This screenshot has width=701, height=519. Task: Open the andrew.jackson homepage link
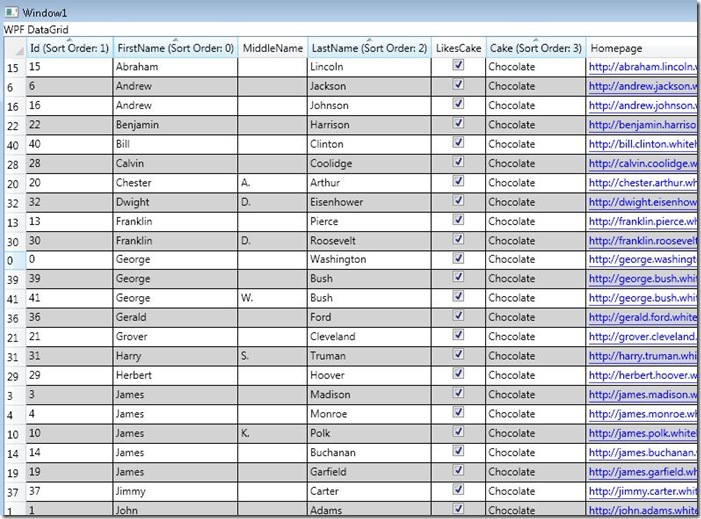643,86
